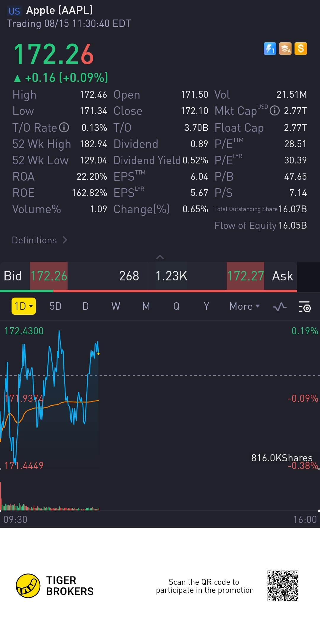Tap the Tiger Brokers logo
The height and width of the screenshot is (644, 320).
(55, 586)
